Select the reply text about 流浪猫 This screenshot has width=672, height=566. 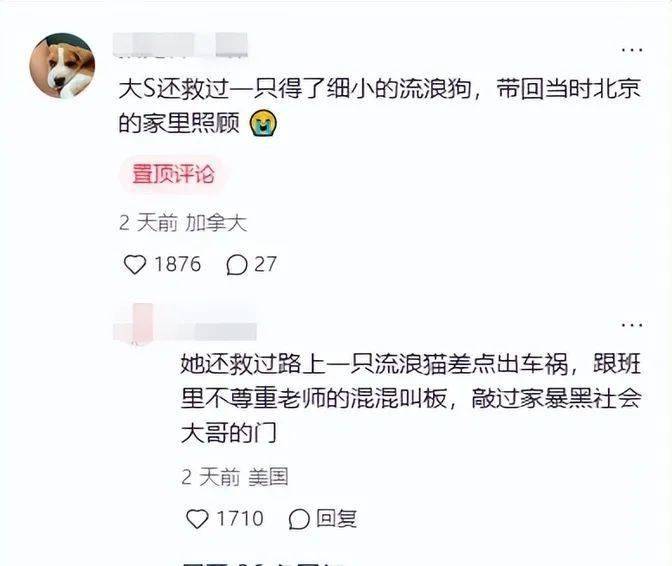point(411,399)
